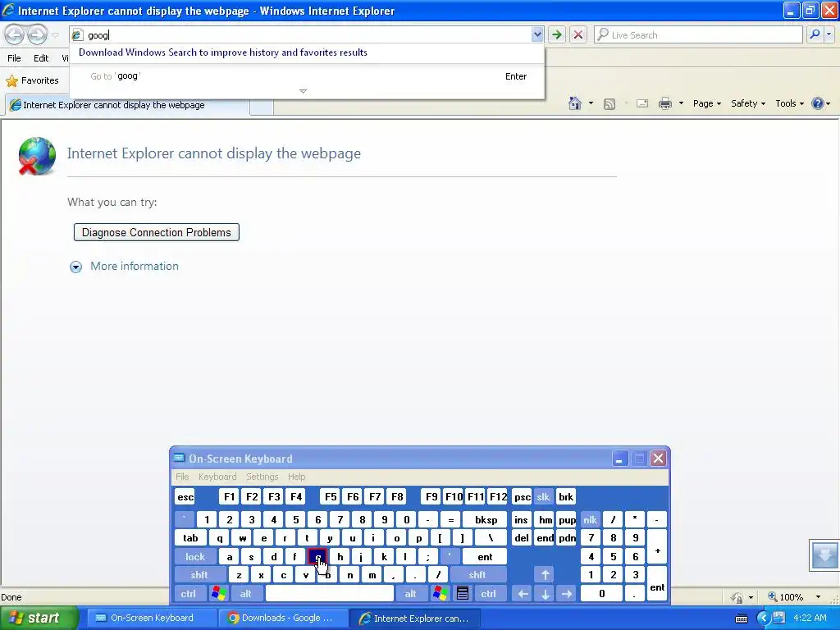Click the 'l' key on keyboard
This screenshot has width=840, height=630.
pyautogui.click(x=405, y=557)
